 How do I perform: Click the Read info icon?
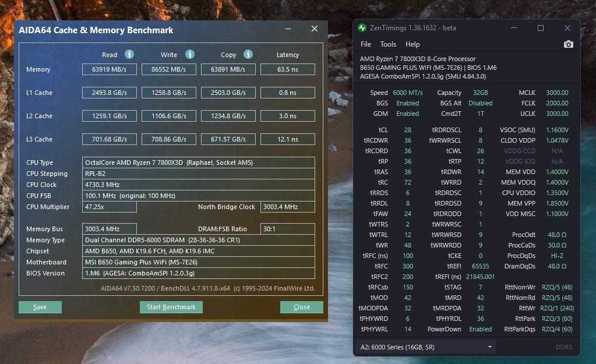pos(129,54)
